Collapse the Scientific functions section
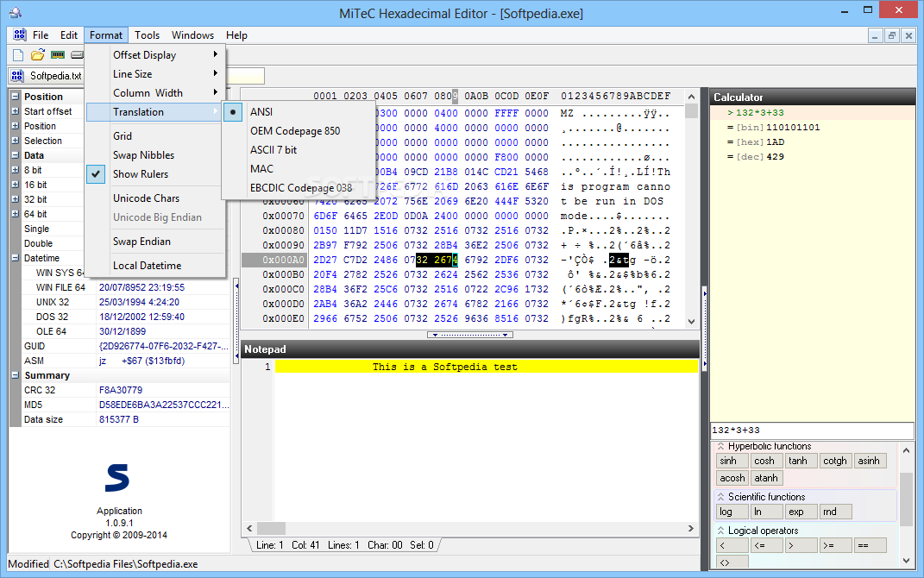Viewport: 924px width, 578px height. click(x=720, y=497)
